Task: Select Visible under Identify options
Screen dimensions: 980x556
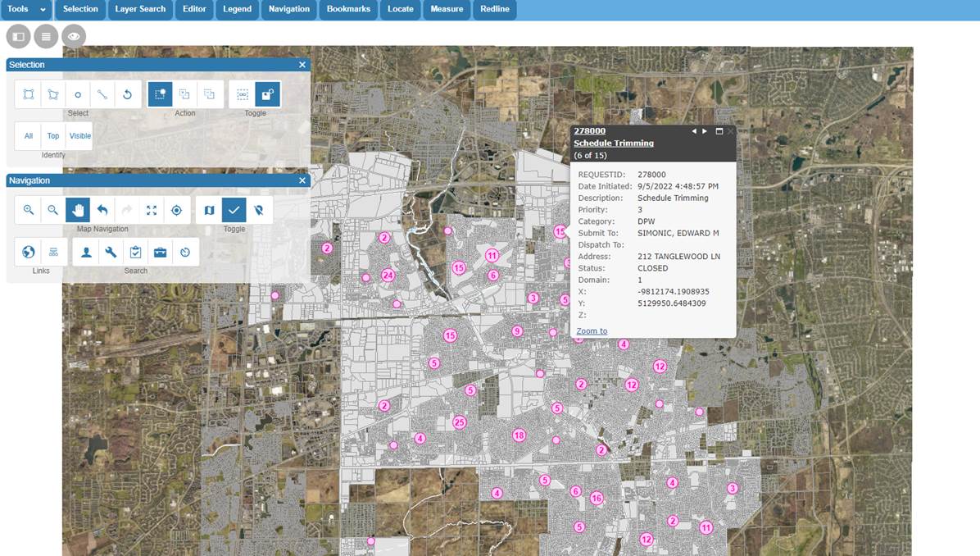Action: [x=79, y=135]
